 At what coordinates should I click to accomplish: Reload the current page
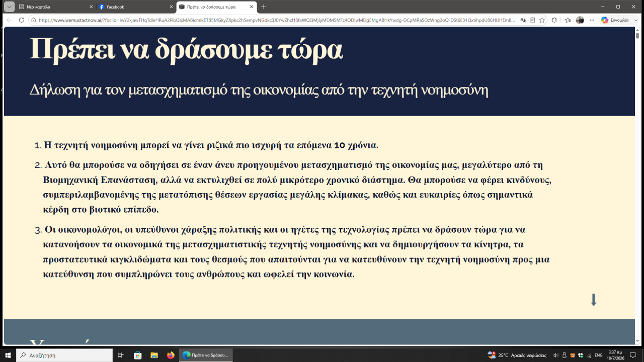coord(21,20)
